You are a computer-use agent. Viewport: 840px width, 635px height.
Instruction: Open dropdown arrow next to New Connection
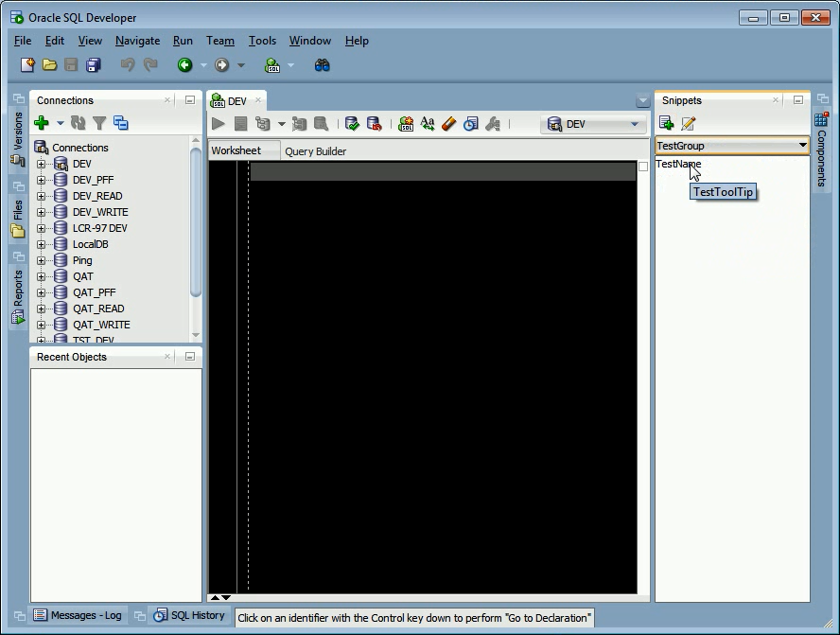pyautogui.click(x=60, y=123)
